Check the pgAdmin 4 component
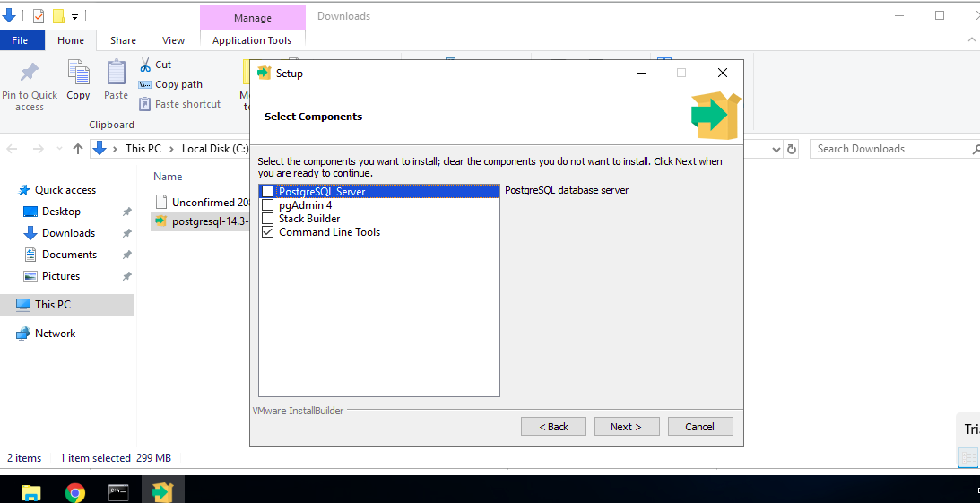This screenshot has height=503, width=980. click(267, 205)
